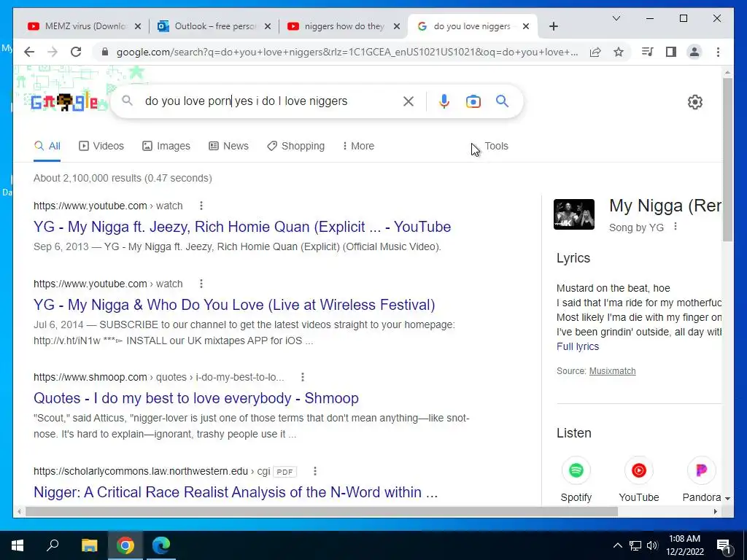Viewport: 747px width, 560px height.
Task: Close the MEMZ virus tab
Action: [x=138, y=26]
